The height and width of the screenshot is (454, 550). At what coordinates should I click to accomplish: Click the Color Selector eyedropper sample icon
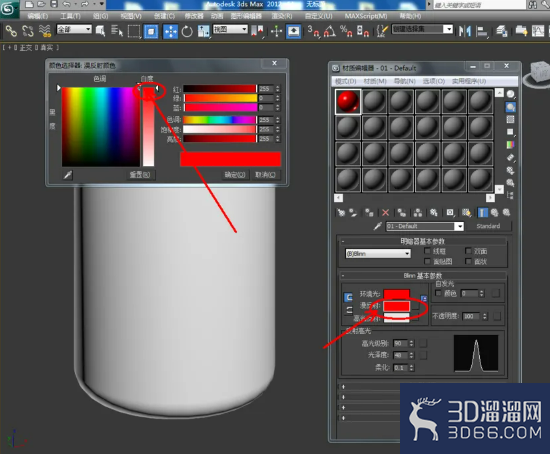(x=68, y=174)
